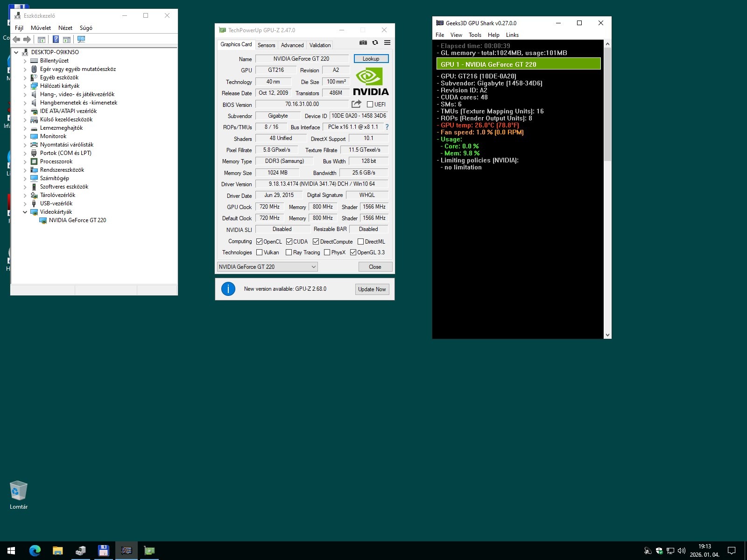The width and height of the screenshot is (747, 560).
Task: Toggle the PhysX checkbox
Action: (x=327, y=252)
